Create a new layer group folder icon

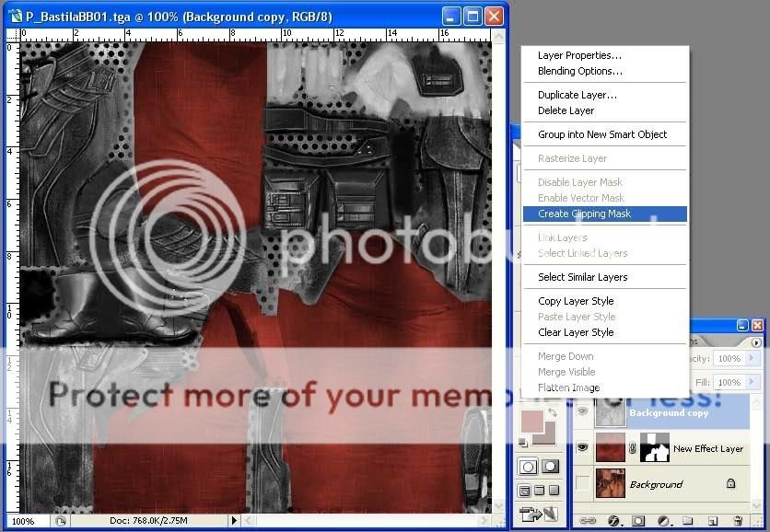click(688, 521)
